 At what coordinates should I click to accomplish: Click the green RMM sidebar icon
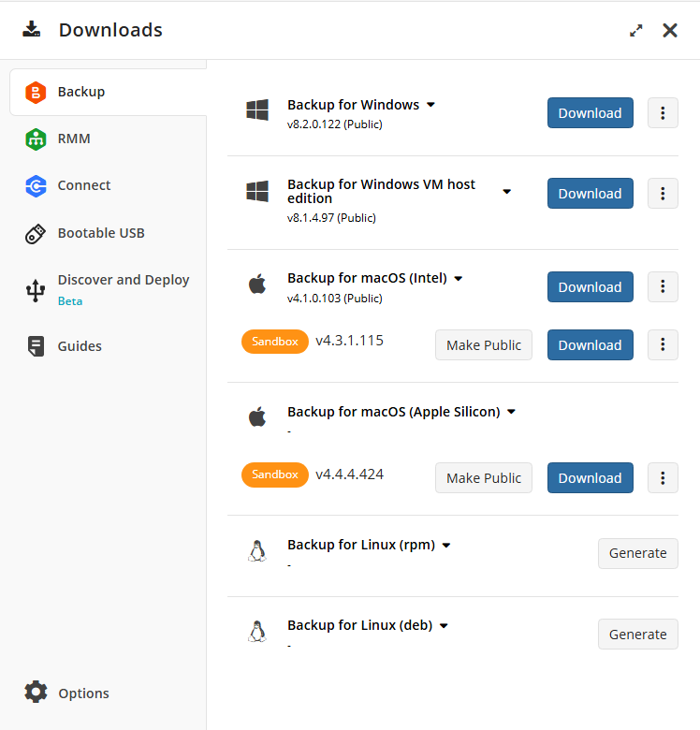pos(36,139)
